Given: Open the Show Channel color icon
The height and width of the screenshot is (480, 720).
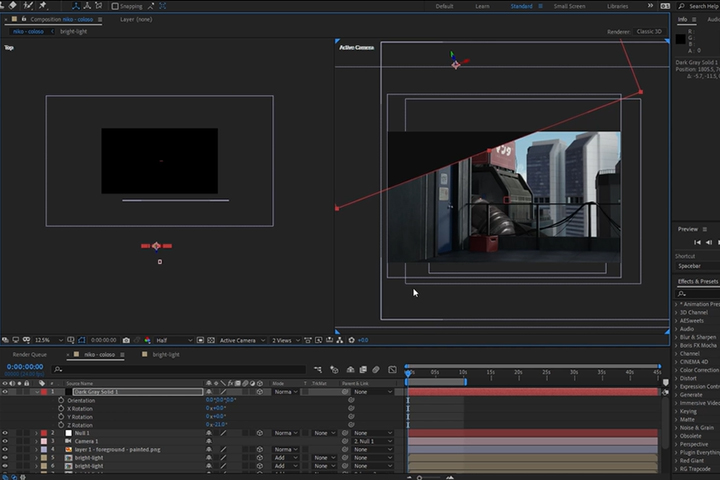Looking at the screenshot, I should [x=147, y=340].
